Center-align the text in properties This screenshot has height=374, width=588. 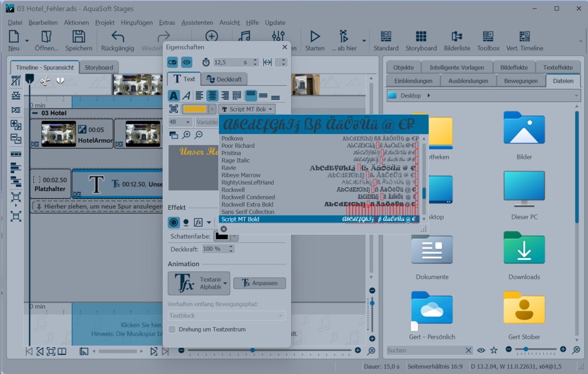pos(212,96)
